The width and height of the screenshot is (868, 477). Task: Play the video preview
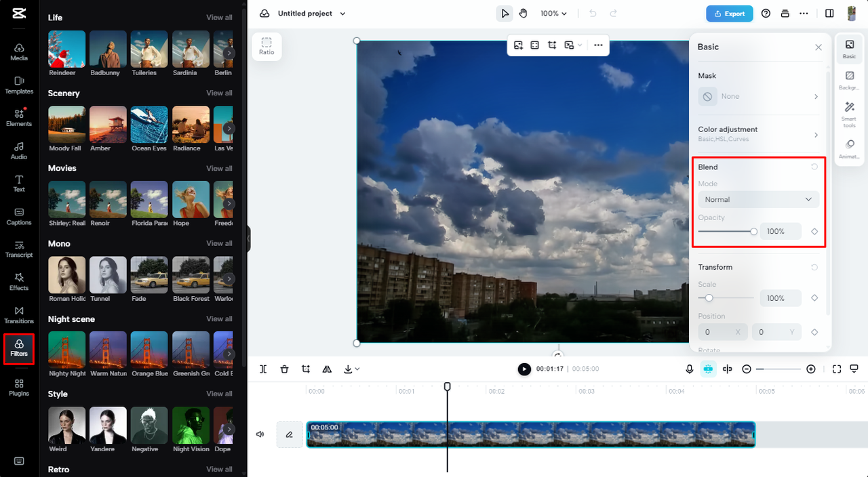524,369
